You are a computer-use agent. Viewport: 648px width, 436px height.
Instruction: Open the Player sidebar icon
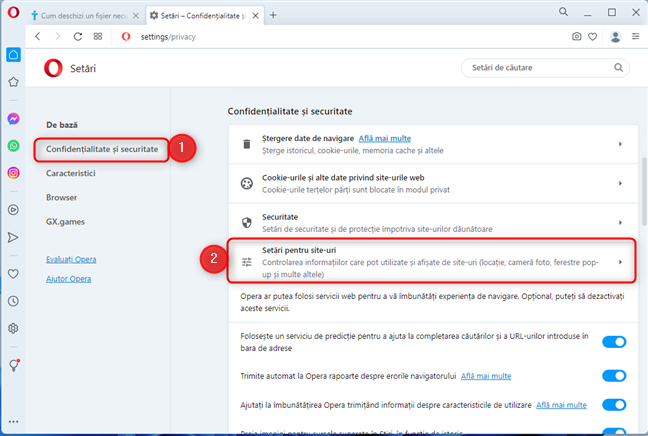tap(13, 210)
